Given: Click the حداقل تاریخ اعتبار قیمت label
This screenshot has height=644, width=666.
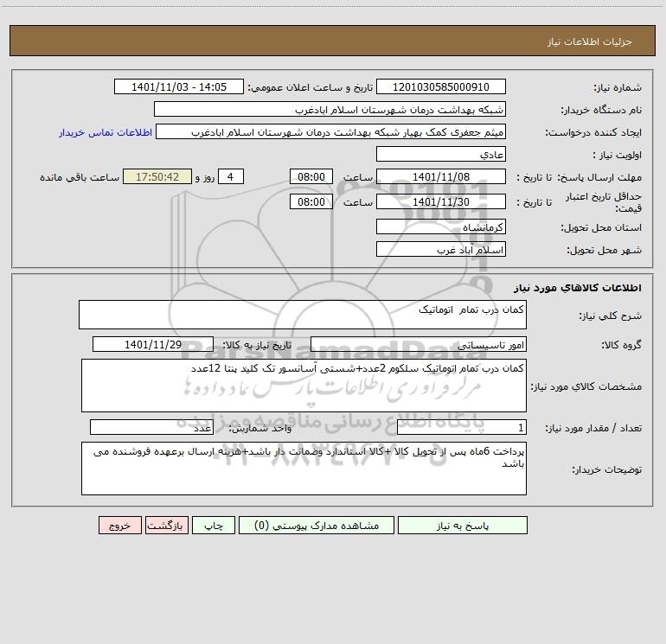Looking at the screenshot, I should point(603,202).
